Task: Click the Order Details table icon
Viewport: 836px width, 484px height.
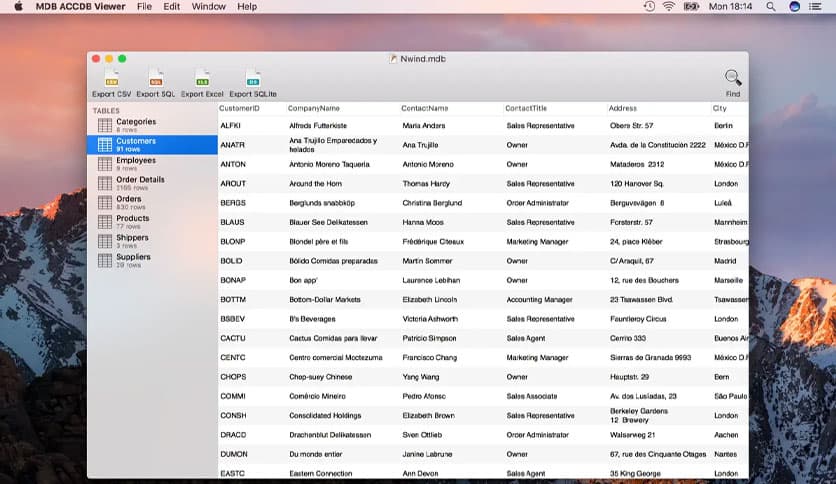Action: (x=105, y=183)
